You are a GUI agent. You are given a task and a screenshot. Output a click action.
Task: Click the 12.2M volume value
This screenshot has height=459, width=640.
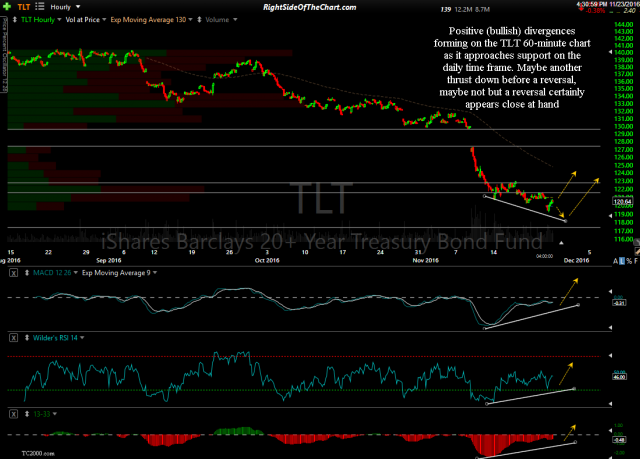coord(463,9)
